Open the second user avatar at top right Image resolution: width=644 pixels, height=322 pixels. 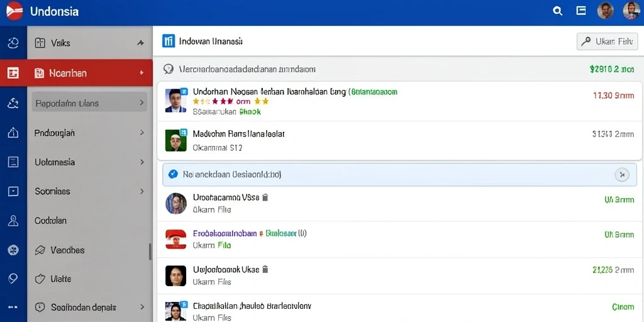[x=631, y=11]
